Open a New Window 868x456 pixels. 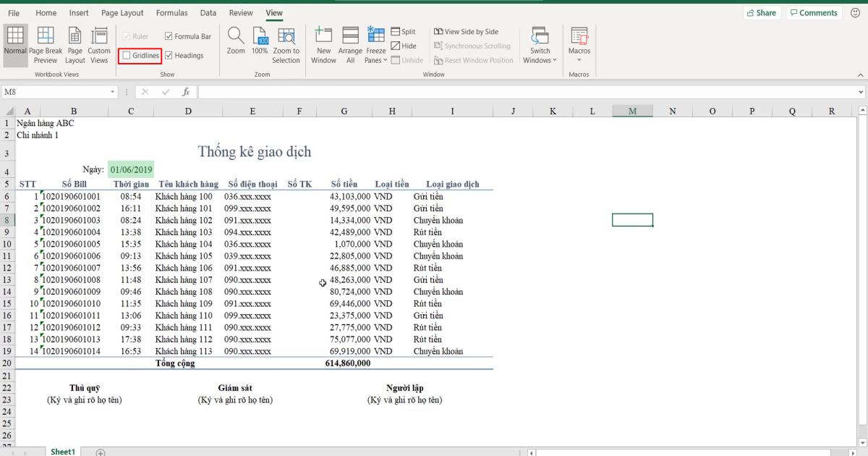click(323, 45)
